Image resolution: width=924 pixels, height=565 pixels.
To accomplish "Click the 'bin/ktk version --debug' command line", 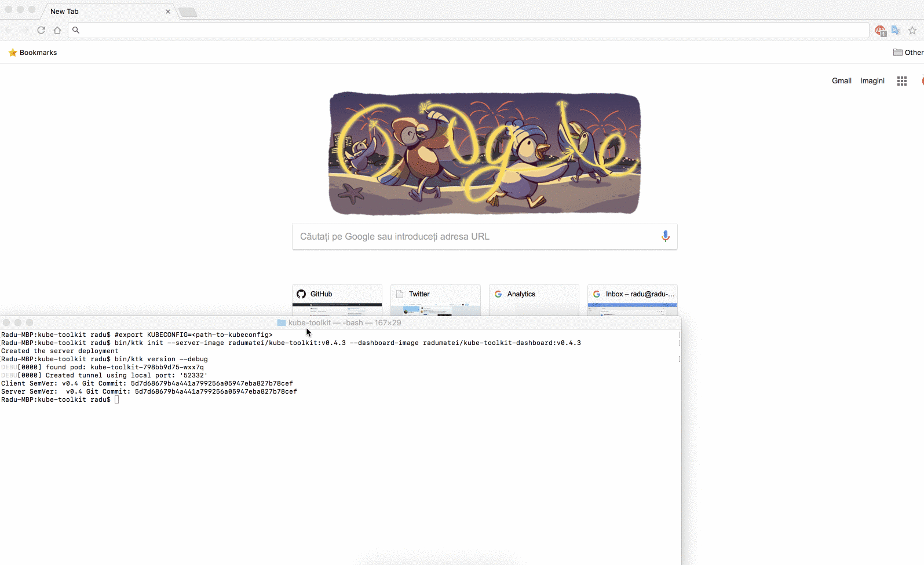I will coord(104,359).
